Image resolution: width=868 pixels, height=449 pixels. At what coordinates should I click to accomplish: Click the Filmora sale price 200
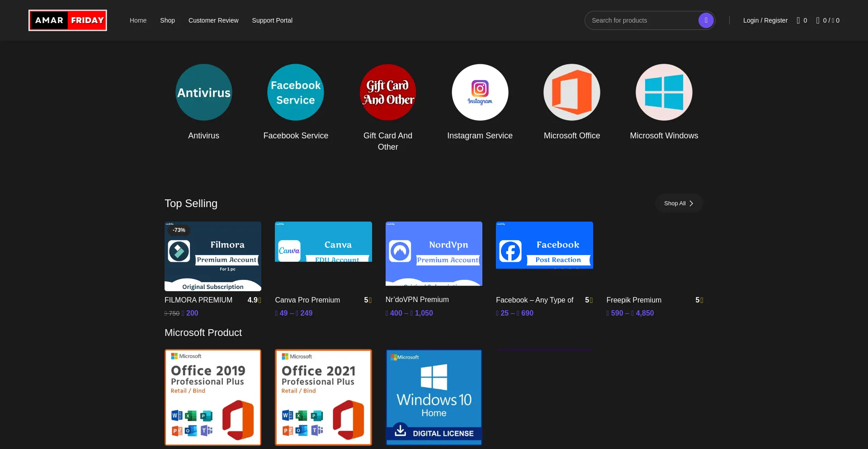pyautogui.click(x=190, y=313)
